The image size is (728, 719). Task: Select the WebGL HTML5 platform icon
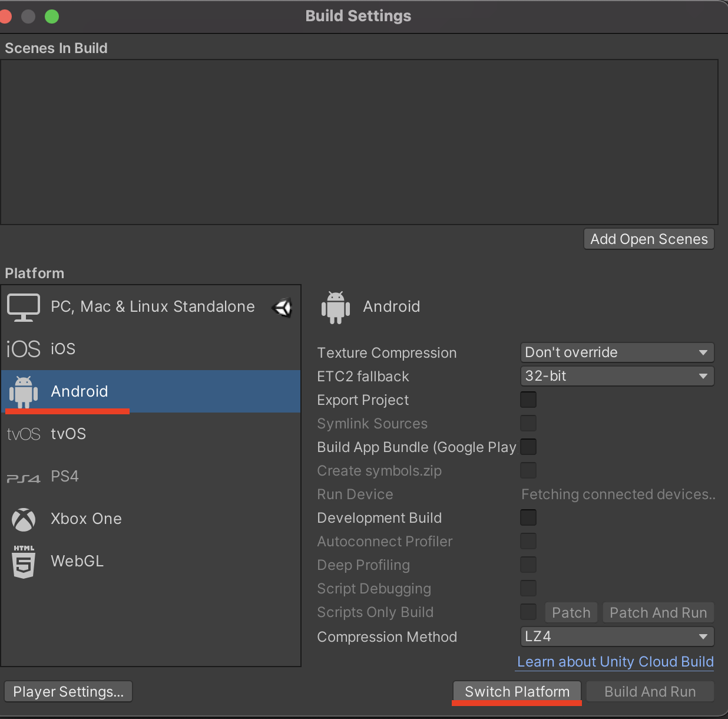pyautogui.click(x=23, y=560)
